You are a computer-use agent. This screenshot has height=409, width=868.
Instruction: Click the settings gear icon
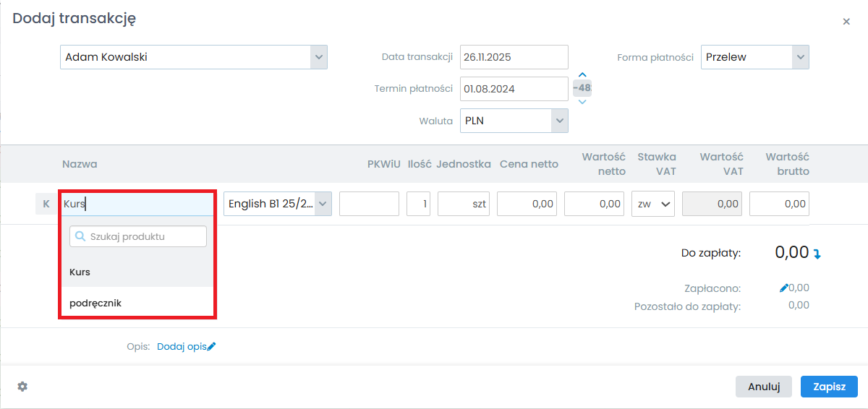[22, 387]
